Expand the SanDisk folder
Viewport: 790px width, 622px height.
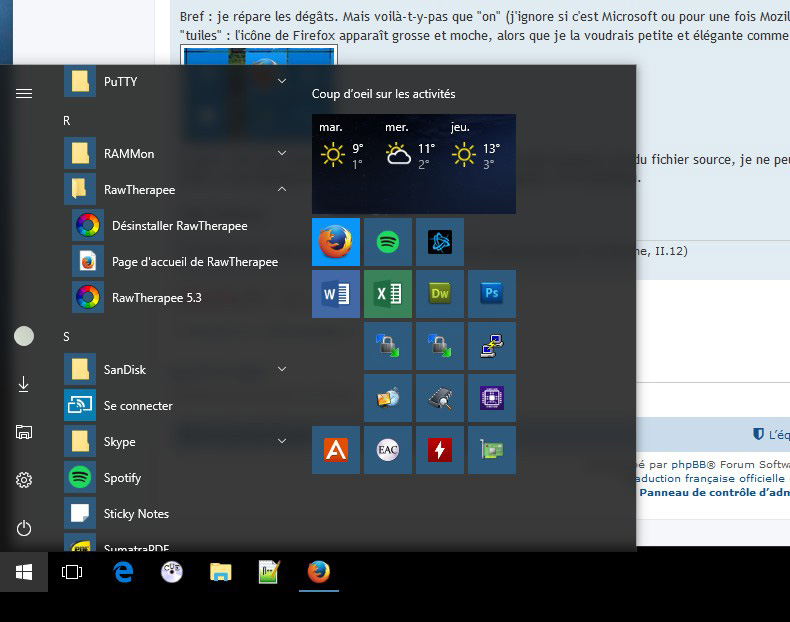282,369
